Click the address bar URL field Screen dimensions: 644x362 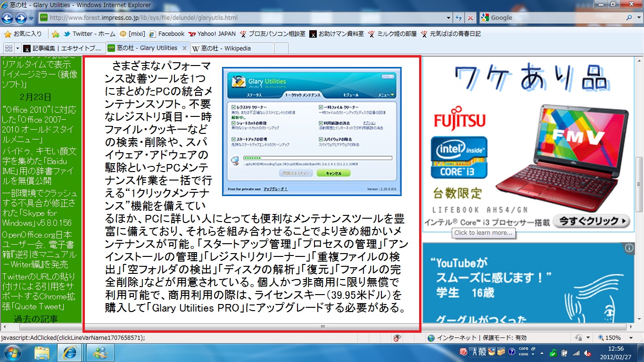point(245,18)
